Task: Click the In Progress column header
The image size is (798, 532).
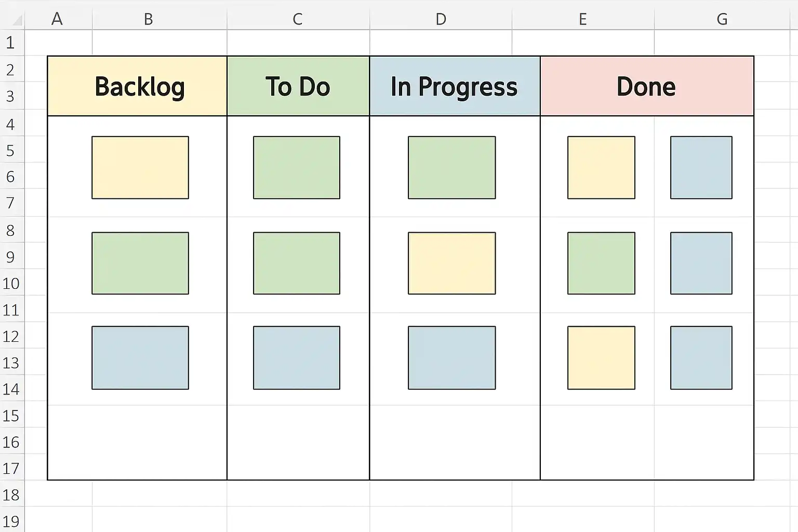Action: point(455,86)
